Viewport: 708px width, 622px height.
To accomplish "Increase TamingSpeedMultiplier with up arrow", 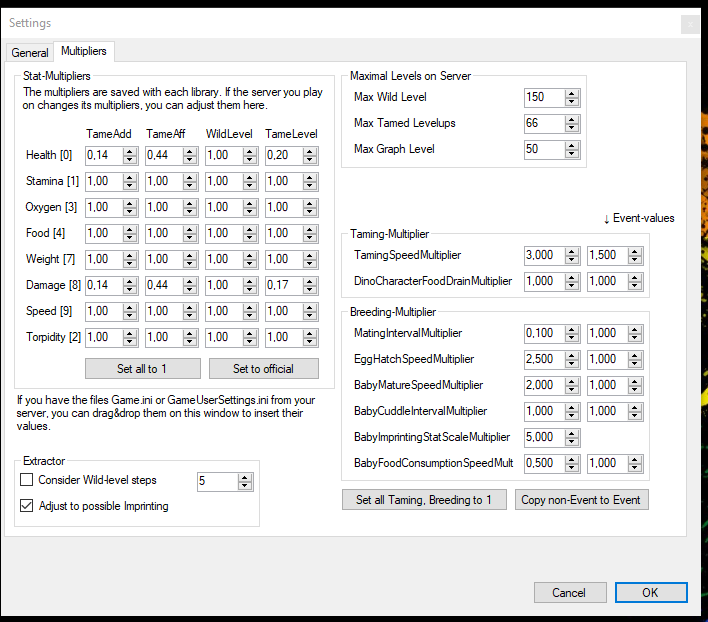I will (572, 251).
